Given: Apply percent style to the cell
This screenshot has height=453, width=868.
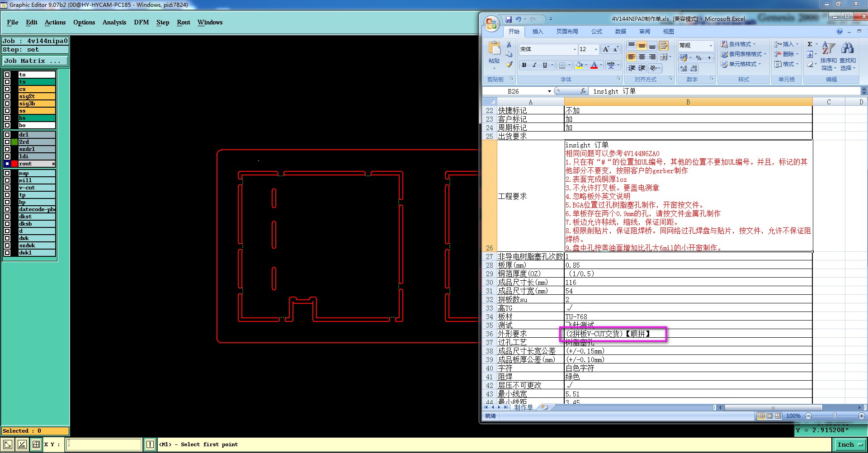Looking at the screenshot, I should pos(699,58).
